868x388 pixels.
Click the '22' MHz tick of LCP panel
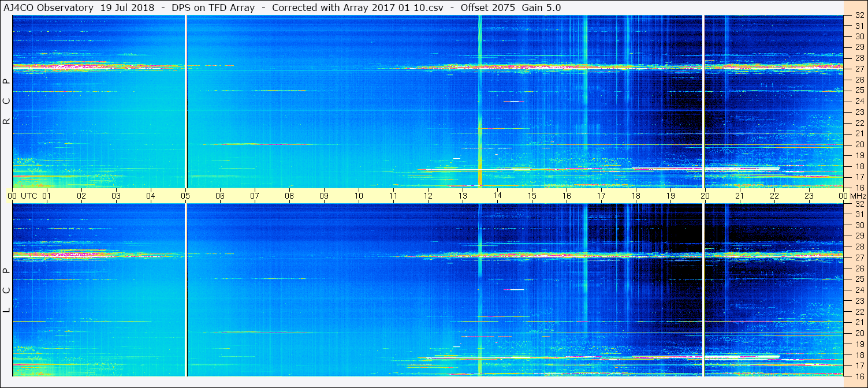[x=859, y=311]
